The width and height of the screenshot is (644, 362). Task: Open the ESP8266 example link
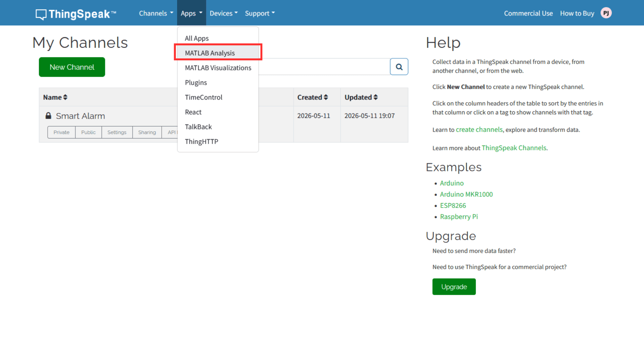pyautogui.click(x=453, y=205)
